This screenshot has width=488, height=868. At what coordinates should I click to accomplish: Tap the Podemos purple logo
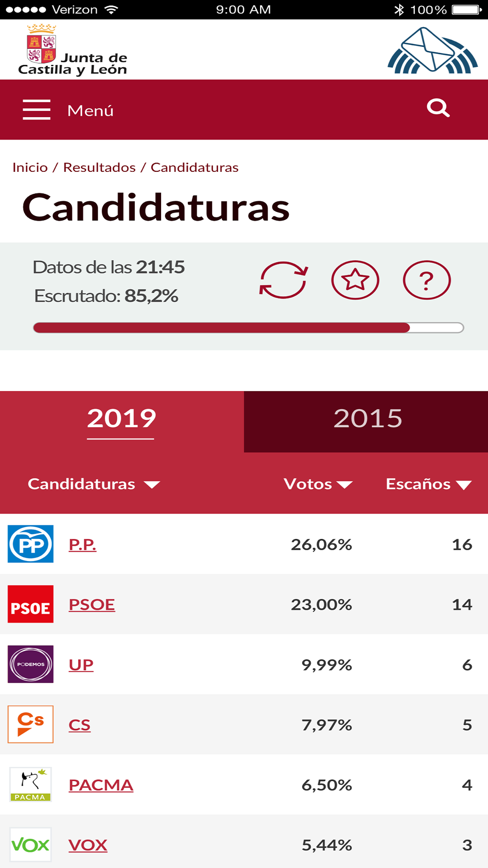(31, 664)
